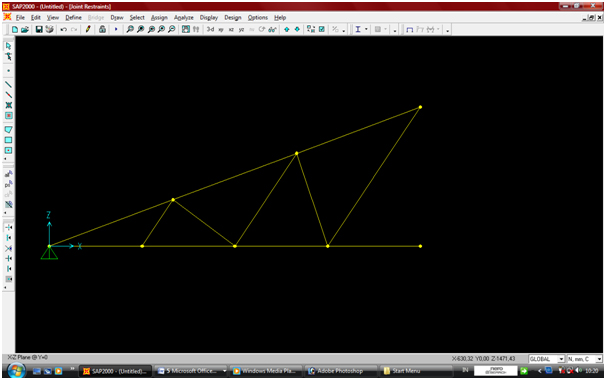Open an existing model file icon
606x380 pixels.
25,29
